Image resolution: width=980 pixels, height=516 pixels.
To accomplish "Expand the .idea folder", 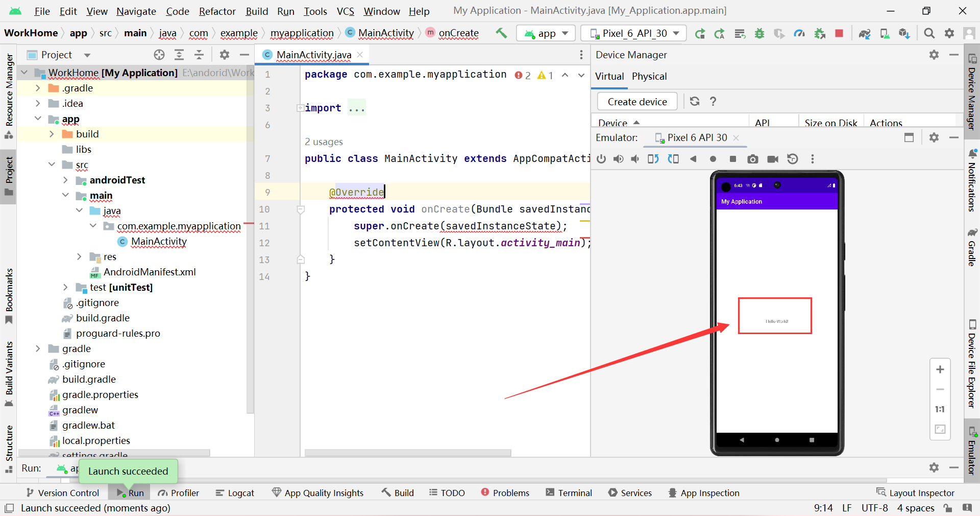I will [38, 103].
